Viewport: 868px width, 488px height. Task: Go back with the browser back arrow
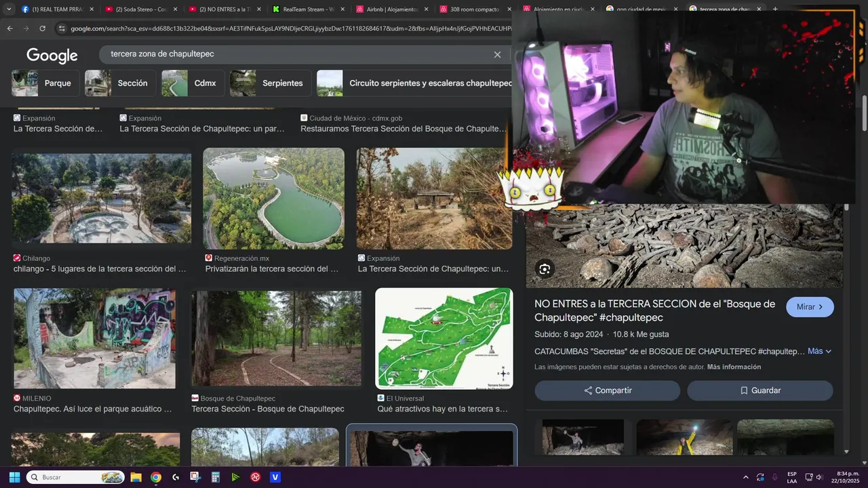point(9,28)
